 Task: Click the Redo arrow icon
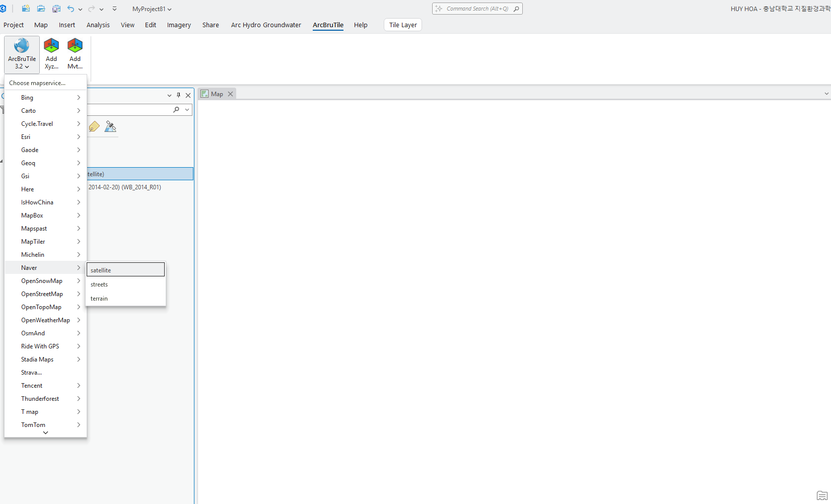click(x=91, y=9)
